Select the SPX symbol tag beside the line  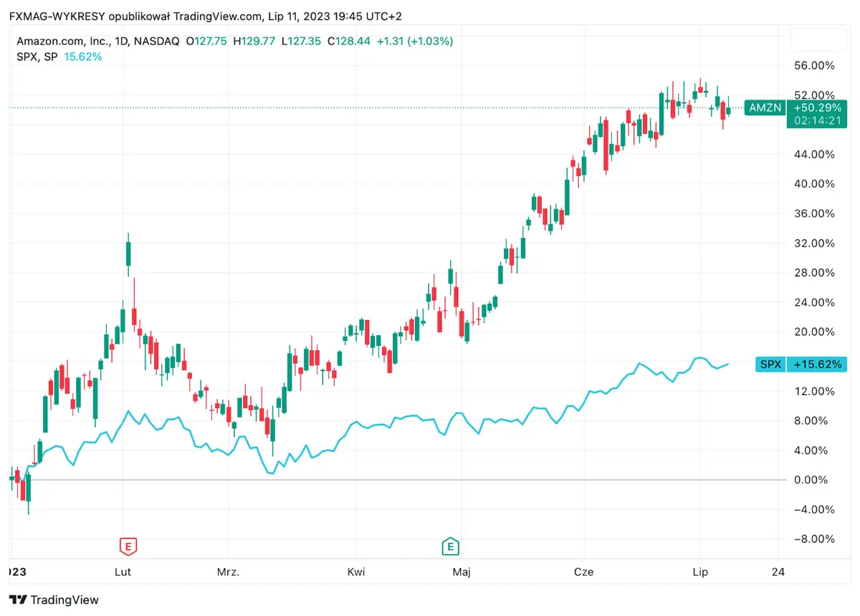pyautogui.click(x=770, y=365)
